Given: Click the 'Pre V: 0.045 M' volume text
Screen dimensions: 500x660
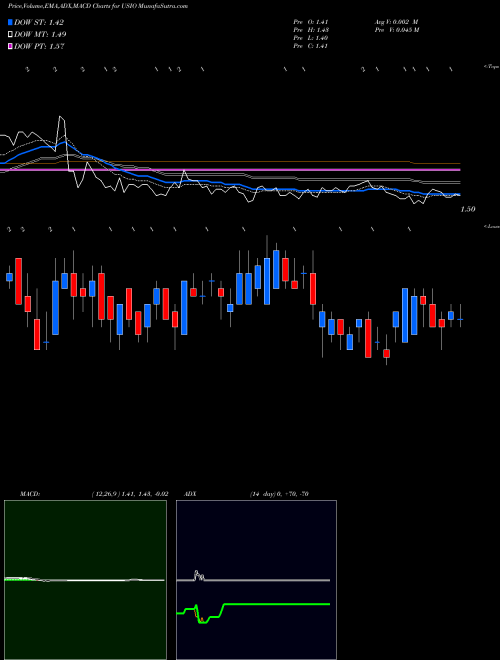Looking at the screenshot, I should tap(396, 30).
